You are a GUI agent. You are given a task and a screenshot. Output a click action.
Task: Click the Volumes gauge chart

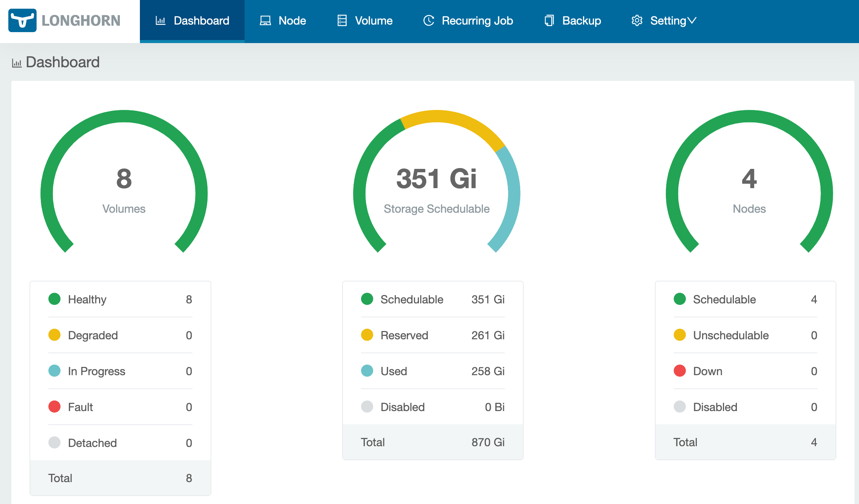point(124,181)
